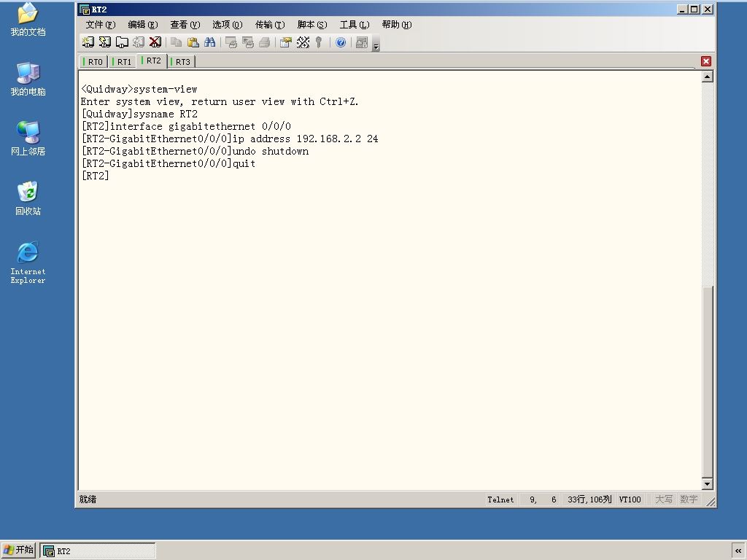This screenshot has width=747, height=560.
Task: Switch to the RT1 session tab
Action: pyautogui.click(x=123, y=61)
